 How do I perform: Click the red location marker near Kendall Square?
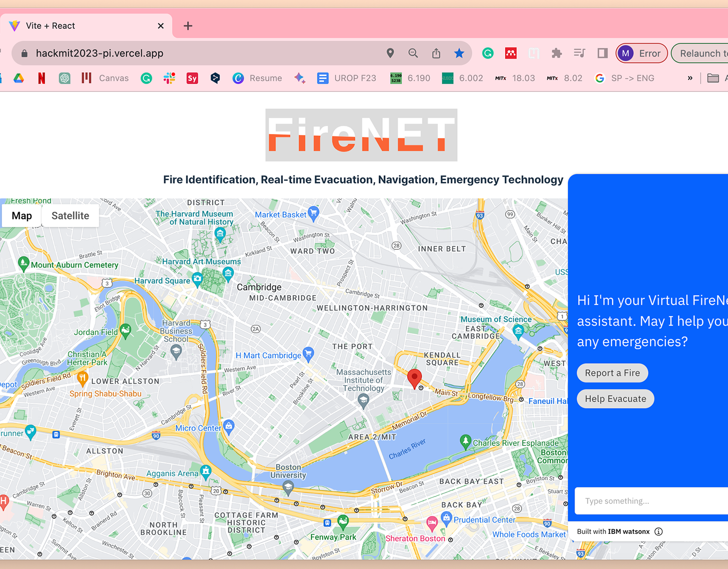pyautogui.click(x=415, y=379)
